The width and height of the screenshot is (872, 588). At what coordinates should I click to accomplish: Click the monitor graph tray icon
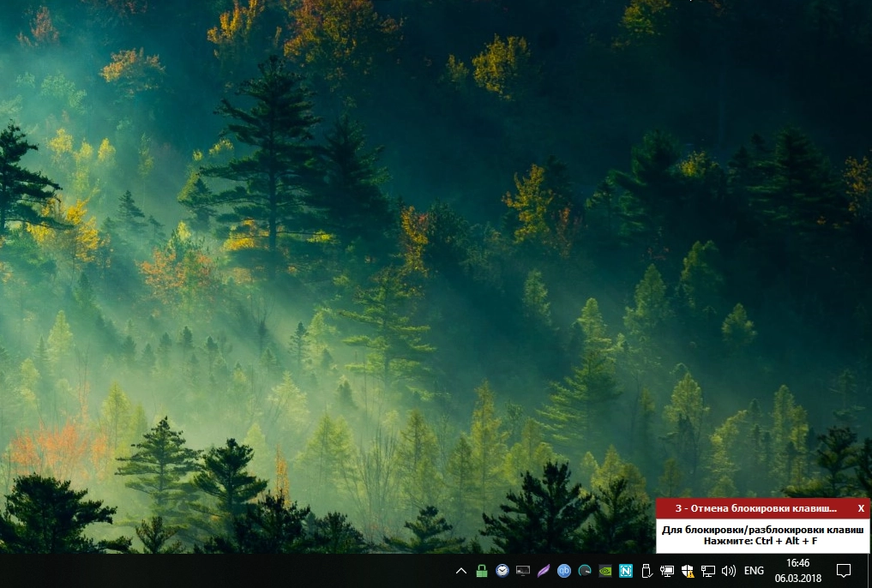(x=523, y=571)
